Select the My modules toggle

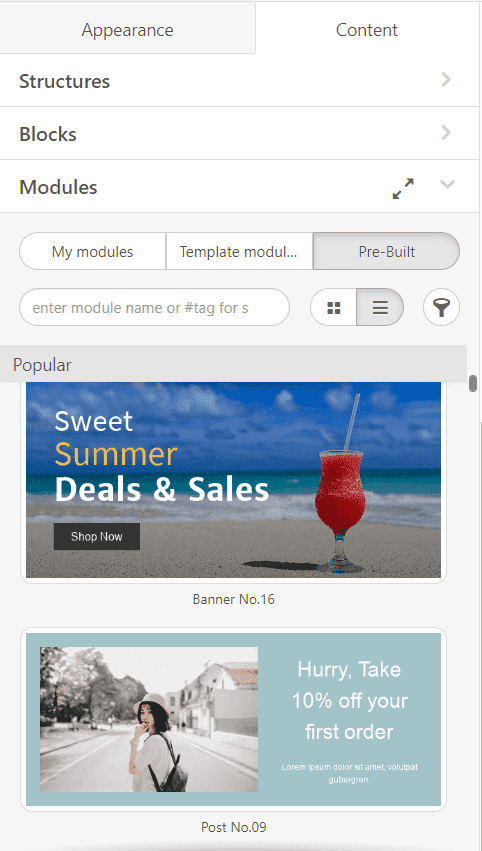92,252
